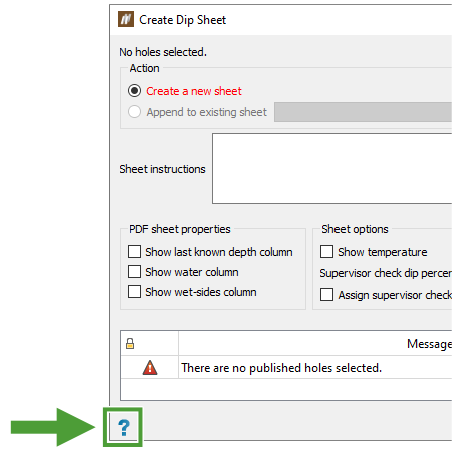Click the Create Dip Sheet title bar
The image size is (453, 450).
[x=281, y=20]
